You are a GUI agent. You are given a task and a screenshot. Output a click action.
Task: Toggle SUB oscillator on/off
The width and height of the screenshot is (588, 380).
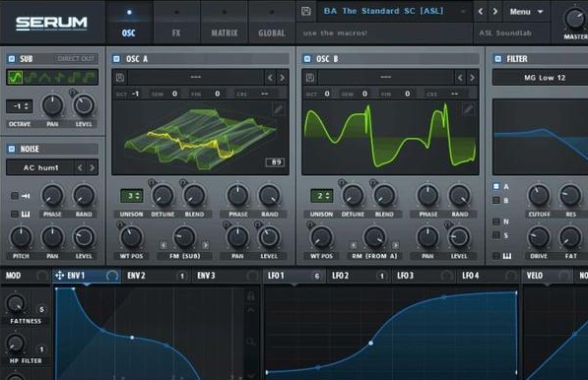(12, 59)
